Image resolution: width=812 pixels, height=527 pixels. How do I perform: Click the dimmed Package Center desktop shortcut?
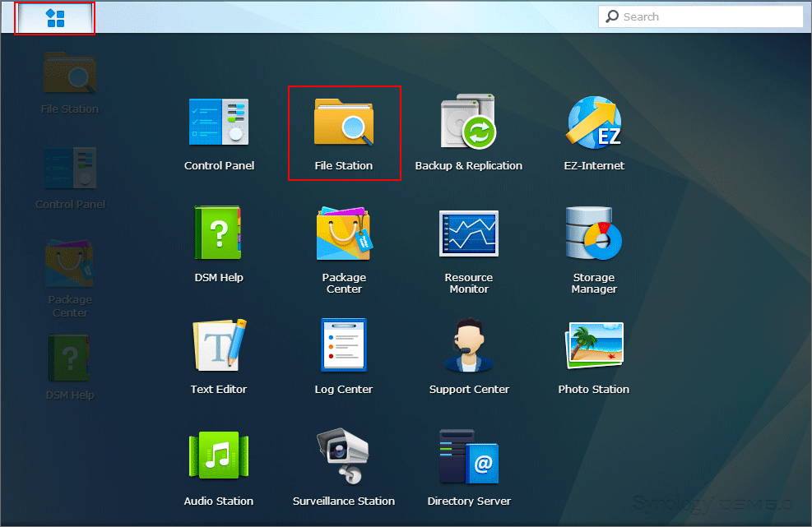[x=70, y=279]
